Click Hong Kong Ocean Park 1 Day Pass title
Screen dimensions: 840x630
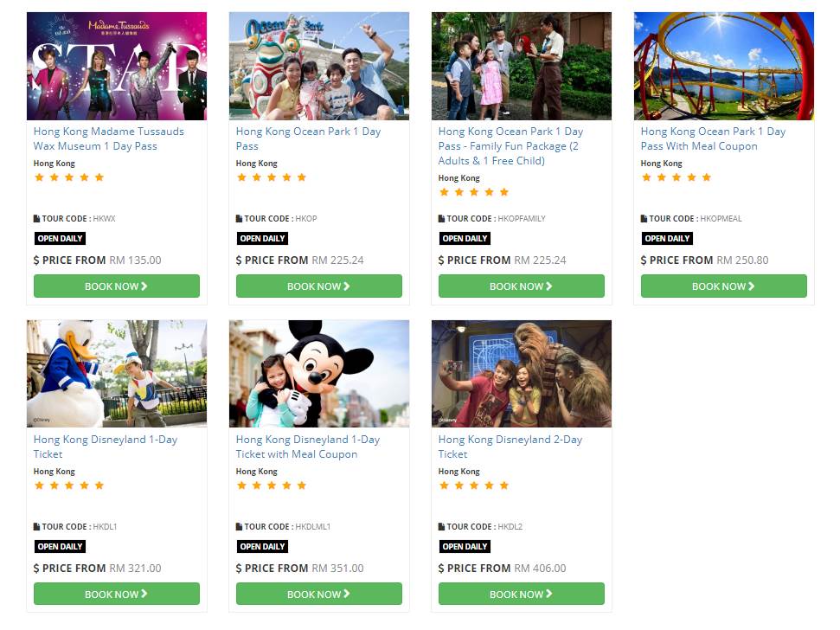[x=308, y=138]
